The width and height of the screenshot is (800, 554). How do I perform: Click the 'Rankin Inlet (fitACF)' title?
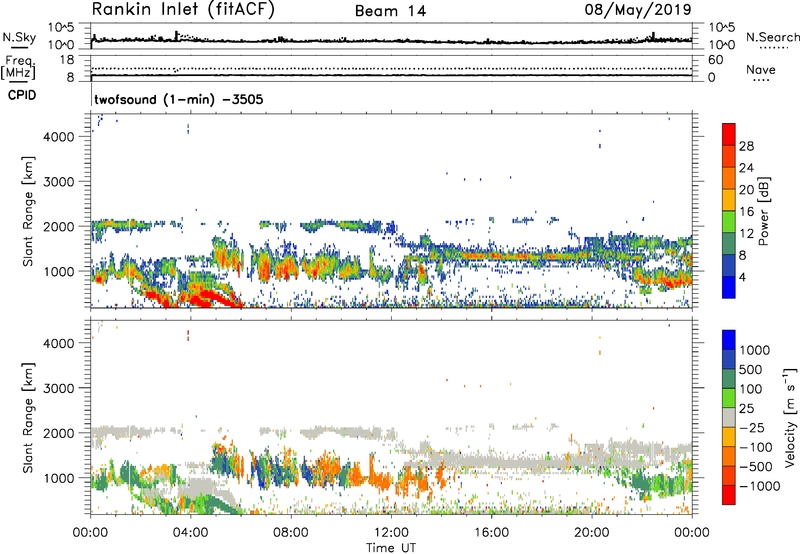[x=183, y=10]
